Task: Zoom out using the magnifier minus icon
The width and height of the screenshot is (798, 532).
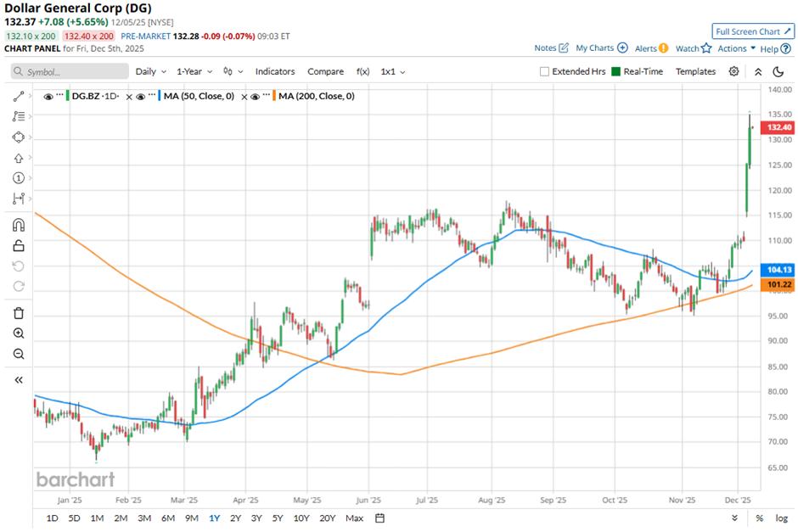Action: (x=18, y=354)
